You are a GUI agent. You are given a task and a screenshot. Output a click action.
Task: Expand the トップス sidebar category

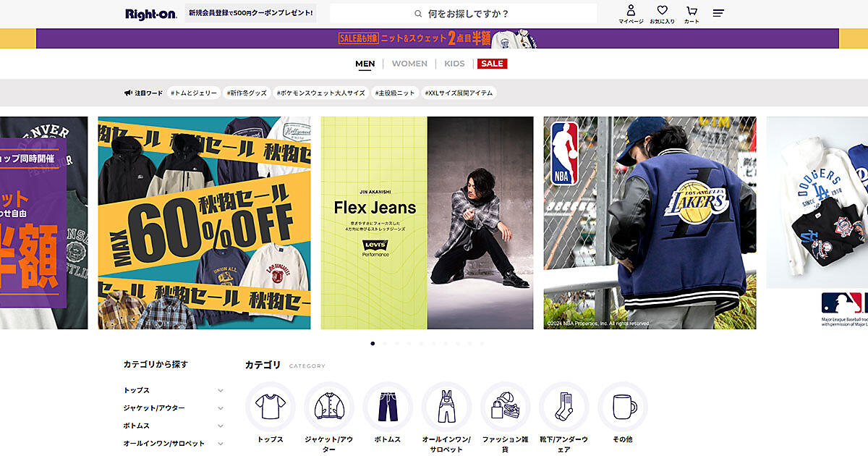tap(220, 390)
